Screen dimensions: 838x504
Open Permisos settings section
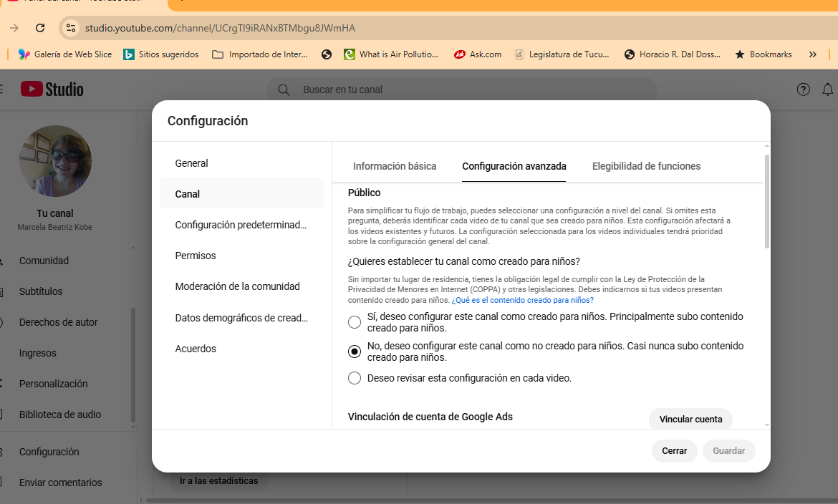241,256
